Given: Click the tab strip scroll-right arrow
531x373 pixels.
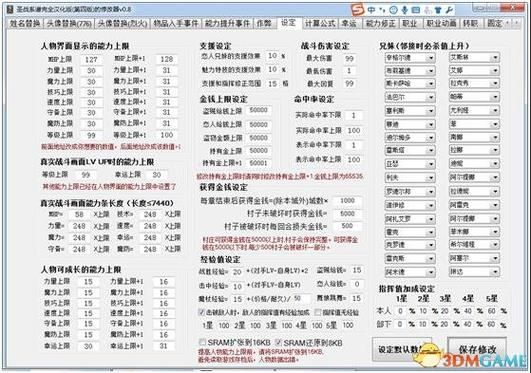Looking at the screenshot, I should coord(516,23).
